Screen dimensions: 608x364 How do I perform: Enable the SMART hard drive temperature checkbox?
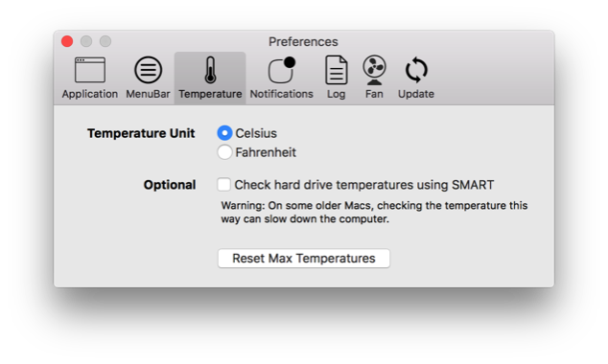[223, 184]
